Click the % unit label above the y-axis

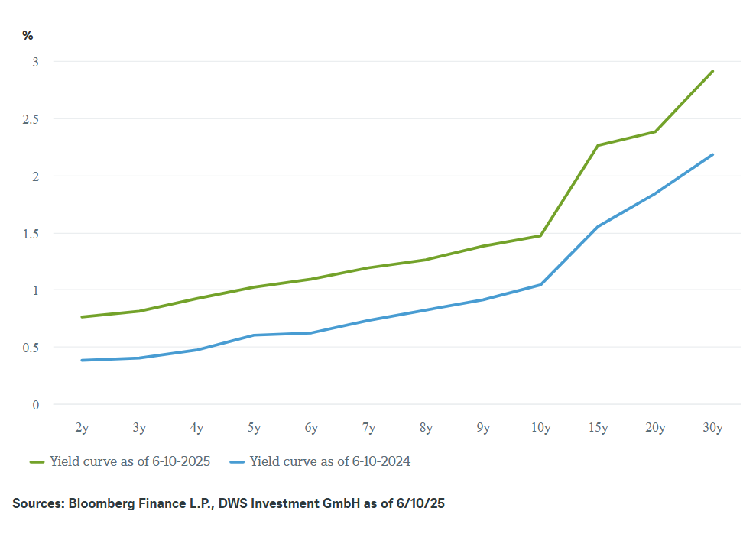(28, 35)
